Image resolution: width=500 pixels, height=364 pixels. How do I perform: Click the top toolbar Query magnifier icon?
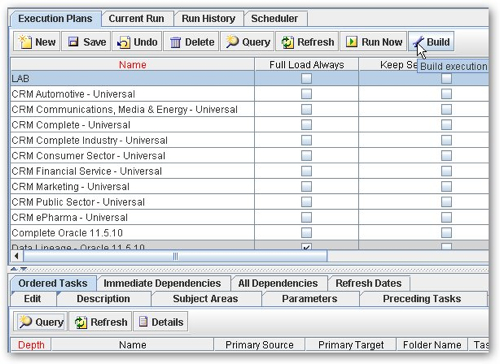click(232, 42)
